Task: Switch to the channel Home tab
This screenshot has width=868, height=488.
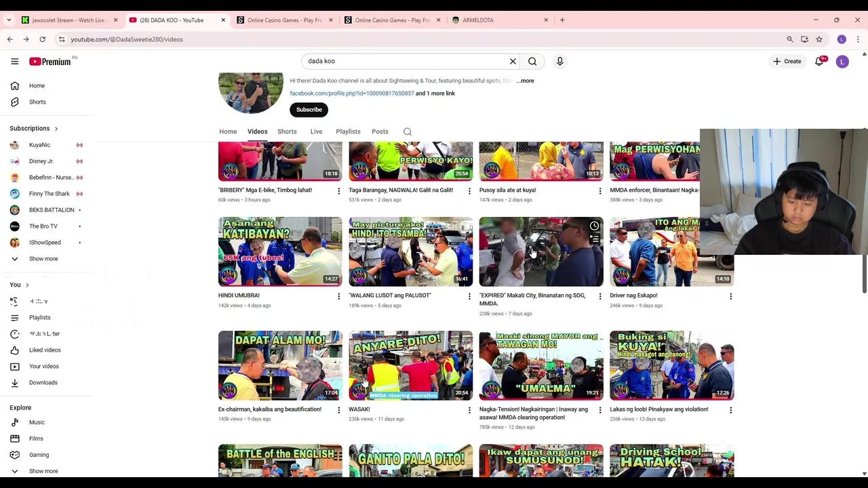Action: point(228,131)
